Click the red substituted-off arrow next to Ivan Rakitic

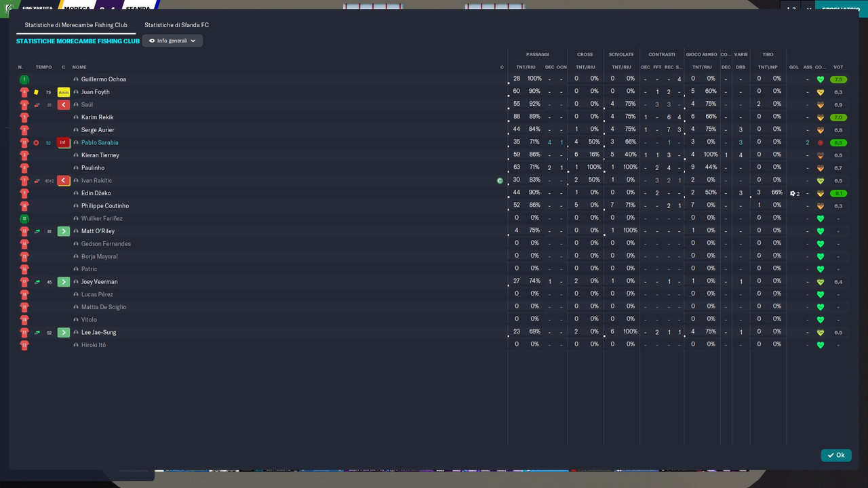(64, 181)
